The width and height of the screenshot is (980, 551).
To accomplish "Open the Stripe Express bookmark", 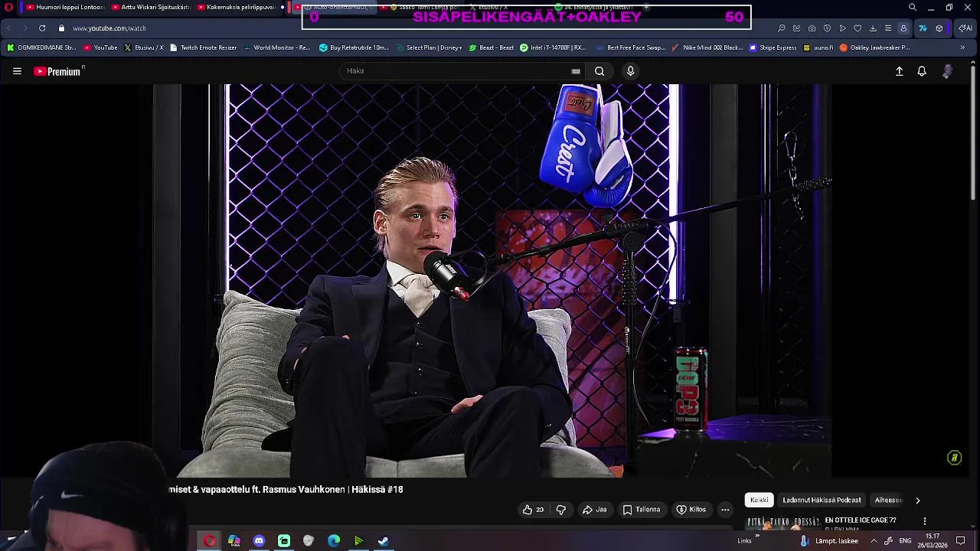I will pyautogui.click(x=773, y=47).
